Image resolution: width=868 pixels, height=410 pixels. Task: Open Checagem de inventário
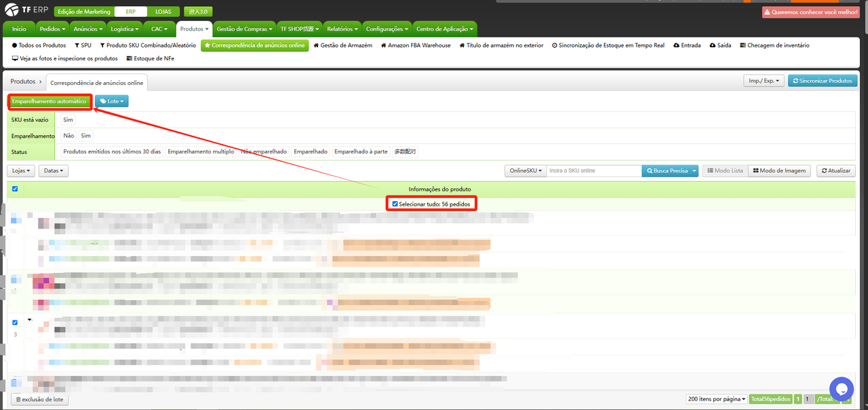pos(774,45)
